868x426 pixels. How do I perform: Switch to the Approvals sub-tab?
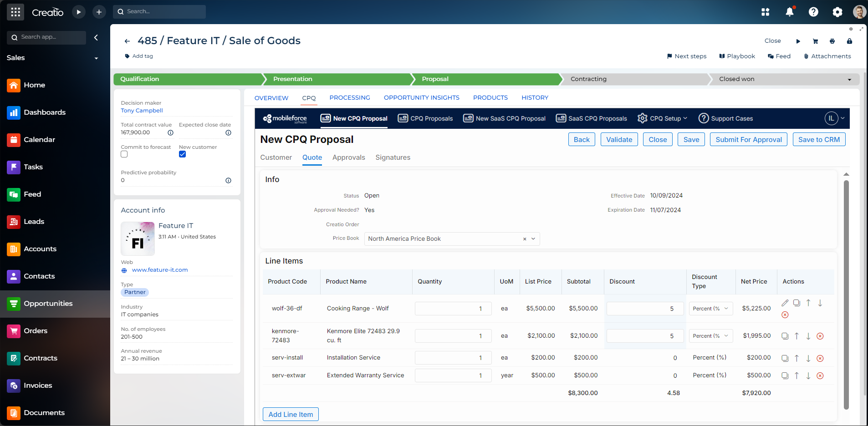point(349,157)
